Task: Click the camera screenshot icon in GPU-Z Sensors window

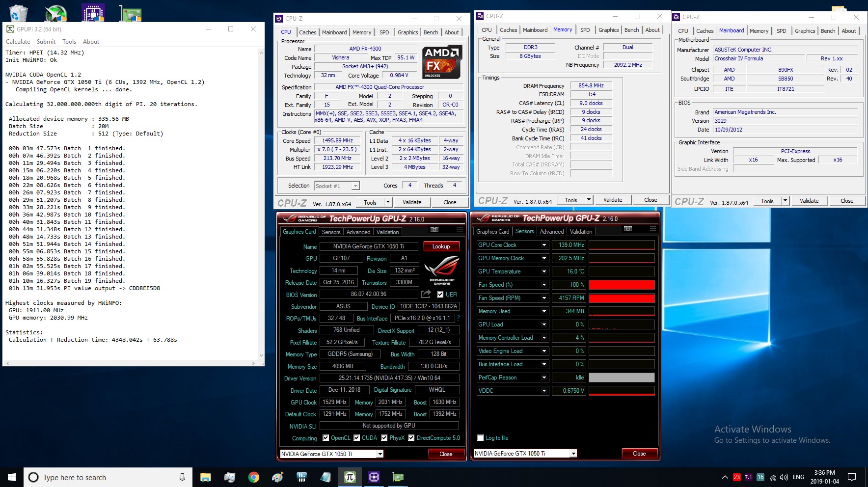Action: [x=628, y=229]
